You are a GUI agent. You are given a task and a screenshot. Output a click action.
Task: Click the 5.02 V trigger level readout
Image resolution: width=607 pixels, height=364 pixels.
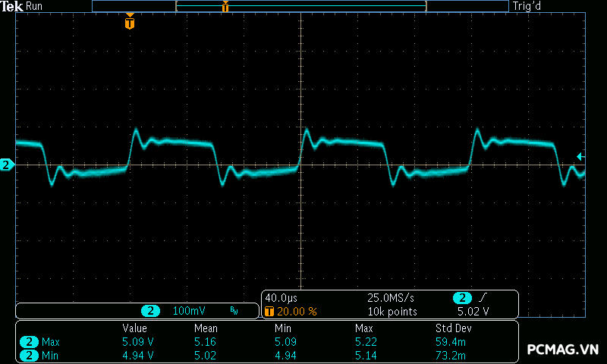coord(473,312)
